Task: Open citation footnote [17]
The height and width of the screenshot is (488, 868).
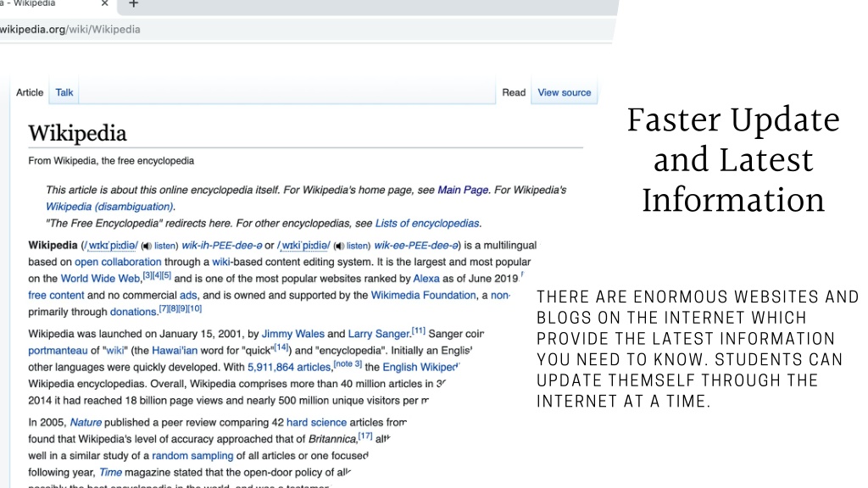Action: click(364, 436)
